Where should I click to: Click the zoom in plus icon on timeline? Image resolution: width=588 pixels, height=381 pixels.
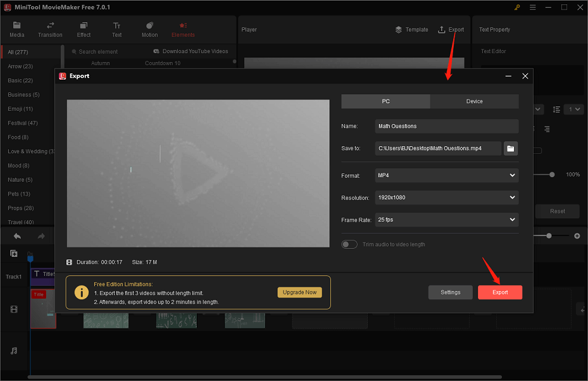pos(577,236)
